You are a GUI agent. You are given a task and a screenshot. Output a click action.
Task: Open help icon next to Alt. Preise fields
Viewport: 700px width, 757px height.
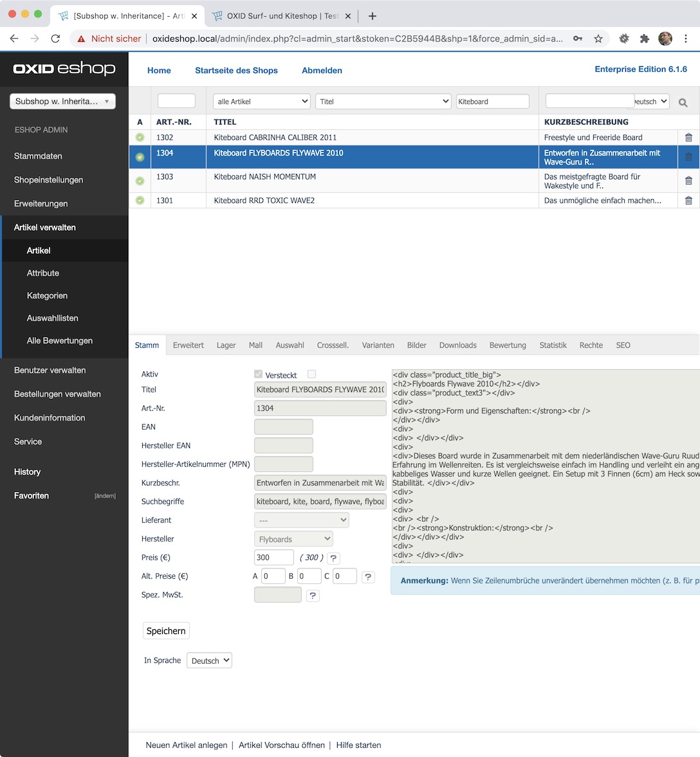click(368, 577)
